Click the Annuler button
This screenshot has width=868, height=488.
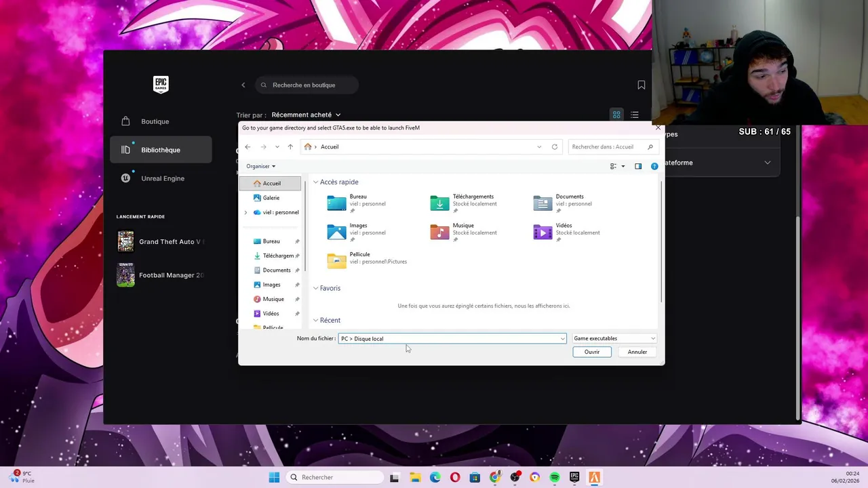(x=637, y=352)
